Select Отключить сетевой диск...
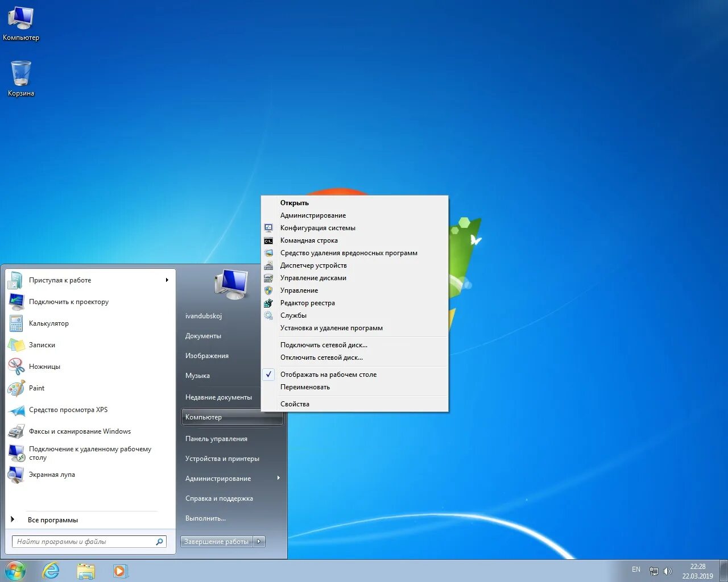Image resolution: width=728 pixels, height=582 pixels. click(355, 357)
